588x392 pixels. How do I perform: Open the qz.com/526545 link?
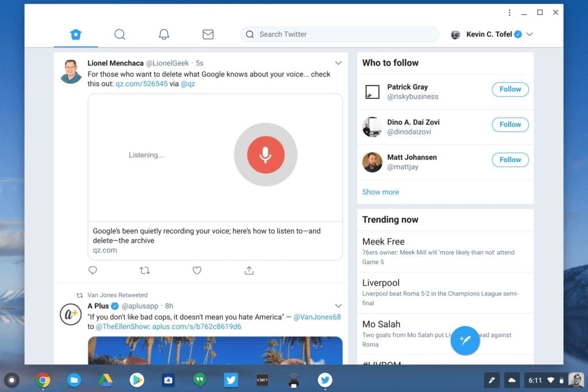click(141, 84)
